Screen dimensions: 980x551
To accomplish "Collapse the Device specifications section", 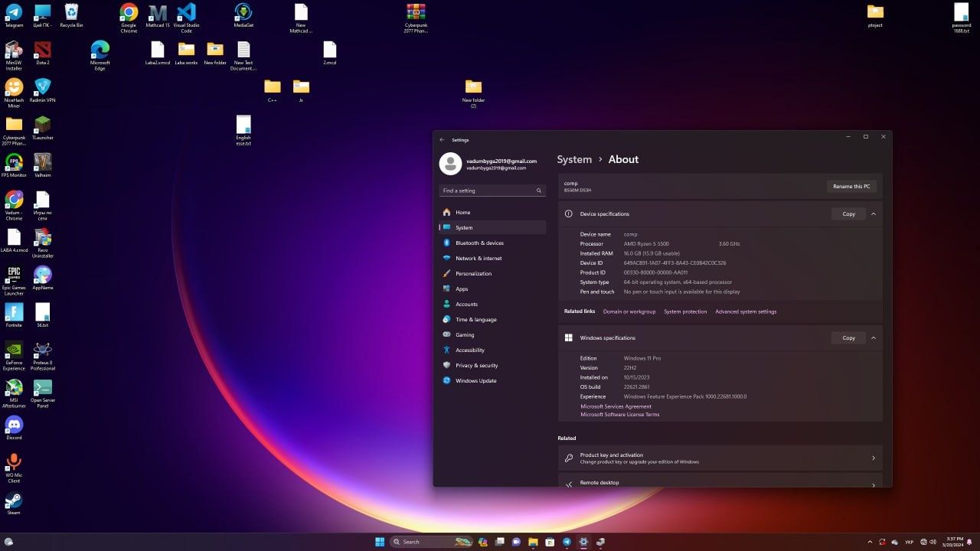I will 874,214.
